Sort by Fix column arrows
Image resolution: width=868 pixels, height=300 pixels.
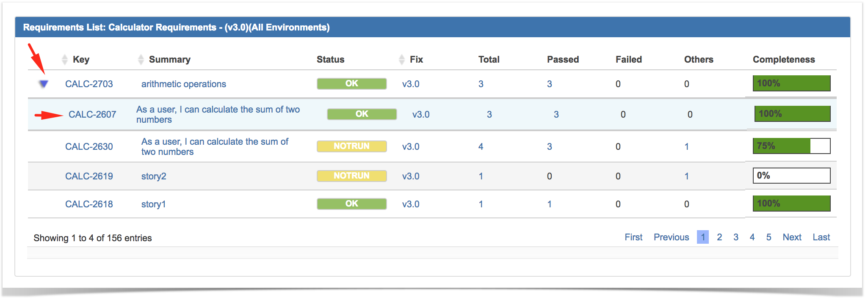click(401, 60)
